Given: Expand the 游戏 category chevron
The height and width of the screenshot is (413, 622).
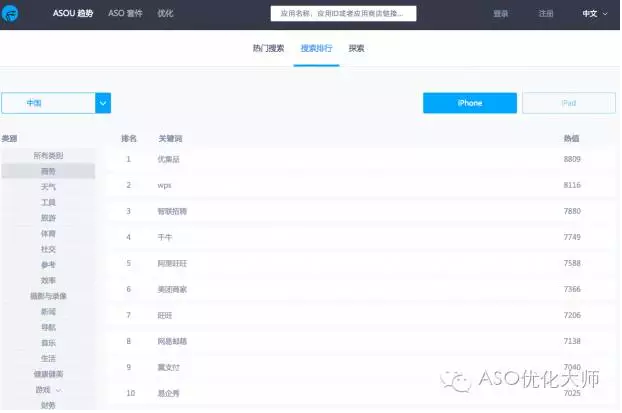Looking at the screenshot, I should pos(59,390).
